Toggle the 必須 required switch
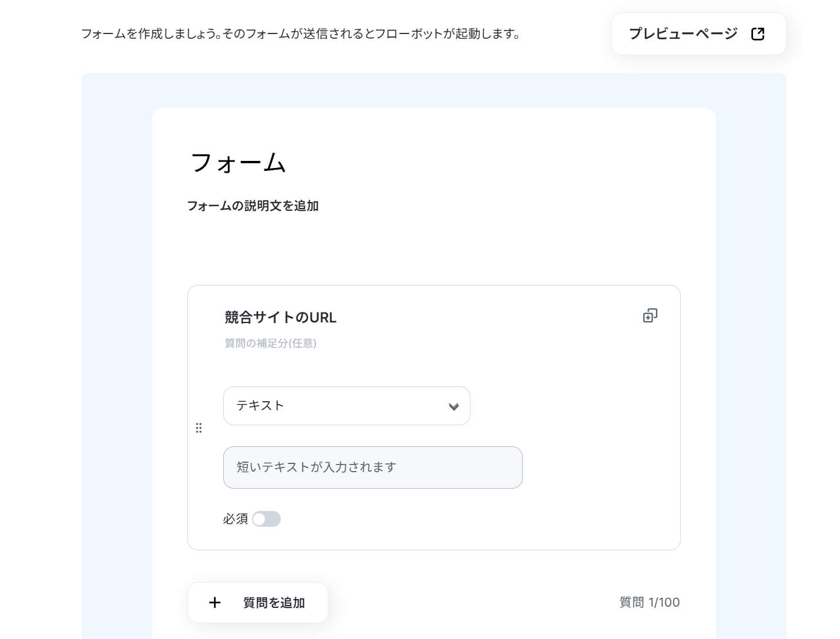The image size is (840, 639). click(266, 519)
